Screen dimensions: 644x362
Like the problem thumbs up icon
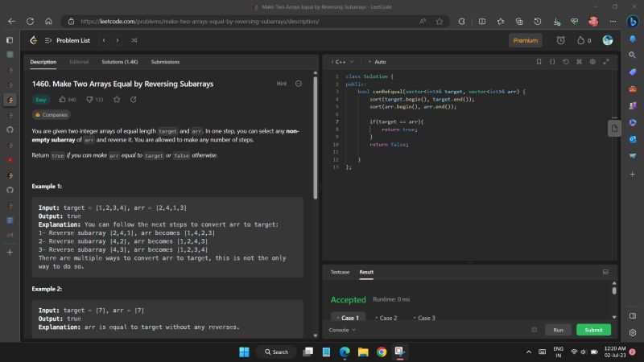63,99
